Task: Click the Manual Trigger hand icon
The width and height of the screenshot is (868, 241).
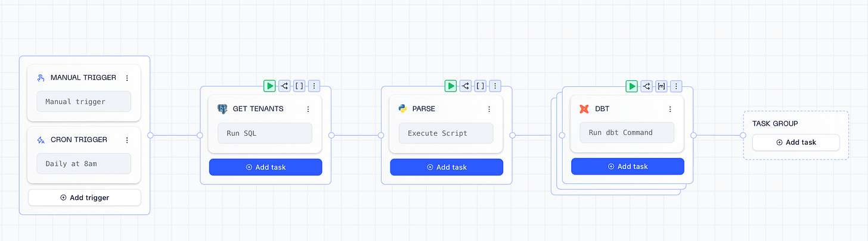Action: coord(41,78)
